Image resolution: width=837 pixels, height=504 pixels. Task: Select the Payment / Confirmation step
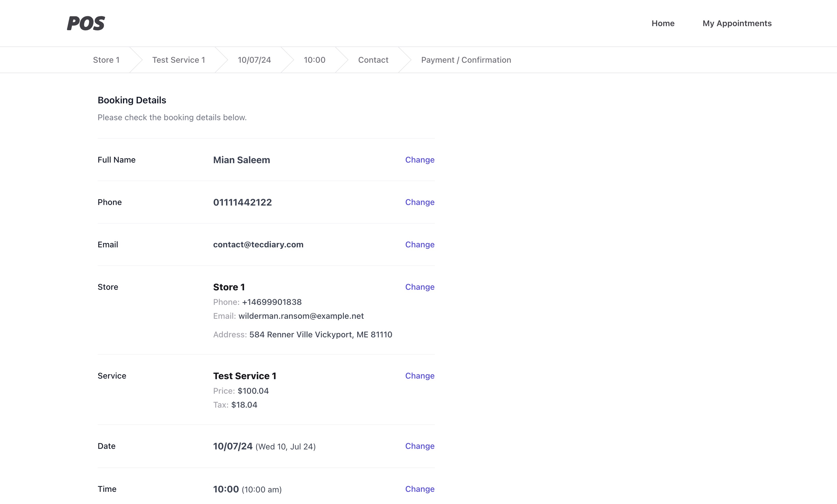click(x=466, y=60)
